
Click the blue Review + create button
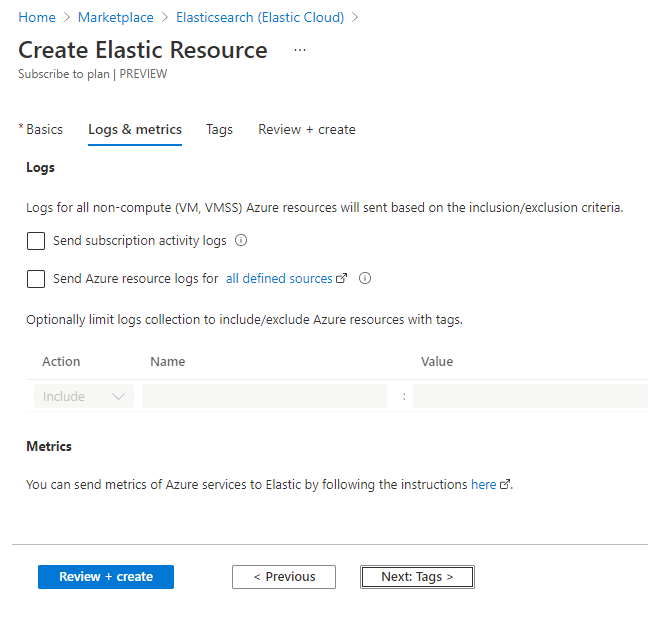[x=106, y=577]
